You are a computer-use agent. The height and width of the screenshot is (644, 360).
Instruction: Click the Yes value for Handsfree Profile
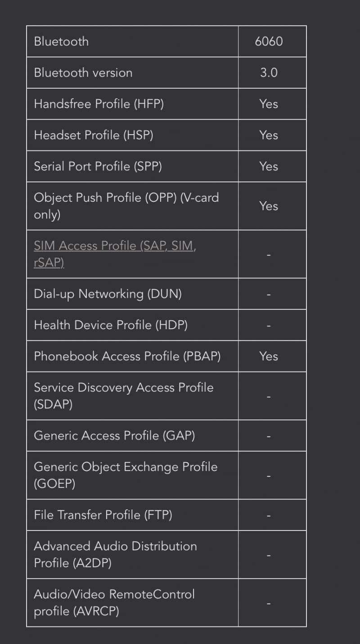[x=269, y=104]
